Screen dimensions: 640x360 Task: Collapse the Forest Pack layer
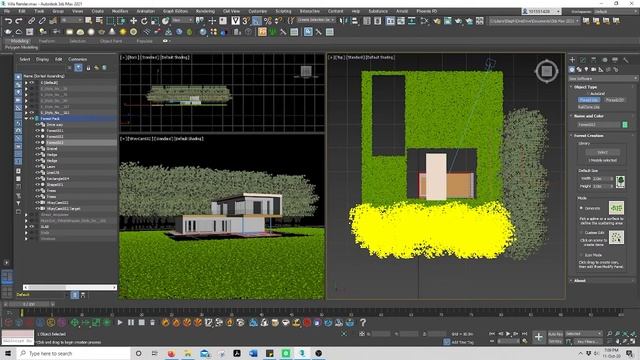point(26,119)
